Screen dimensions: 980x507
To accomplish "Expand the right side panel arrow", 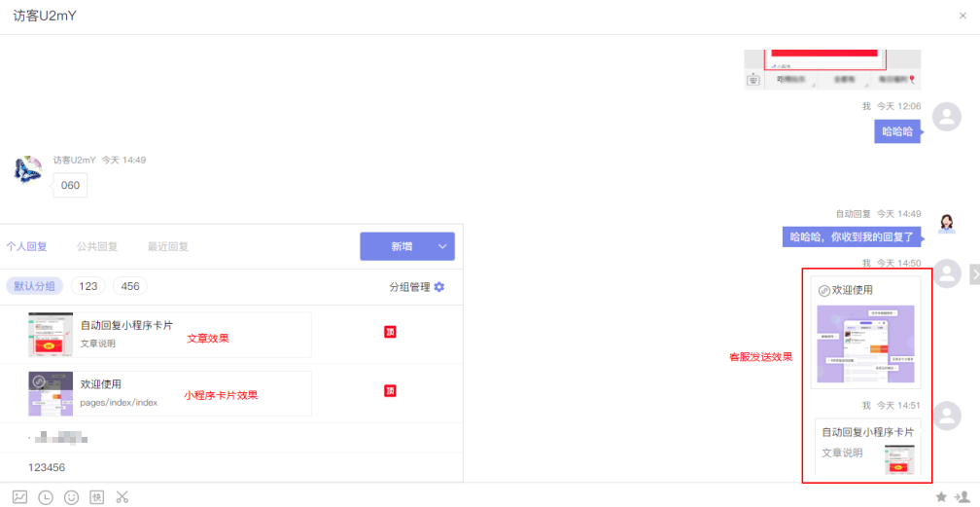I will tap(974, 275).
